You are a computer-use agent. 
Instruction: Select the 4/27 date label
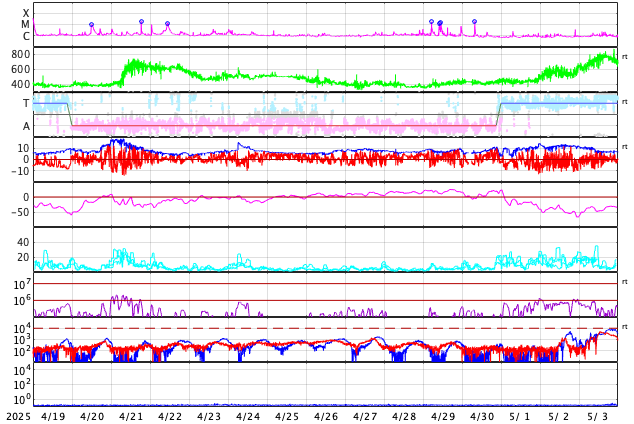365,417
